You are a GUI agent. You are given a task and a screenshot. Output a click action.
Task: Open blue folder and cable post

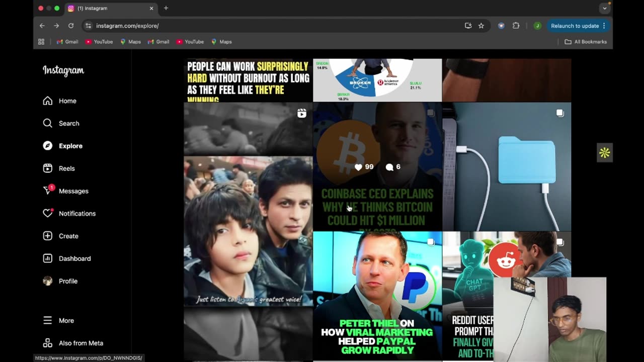[507, 166]
